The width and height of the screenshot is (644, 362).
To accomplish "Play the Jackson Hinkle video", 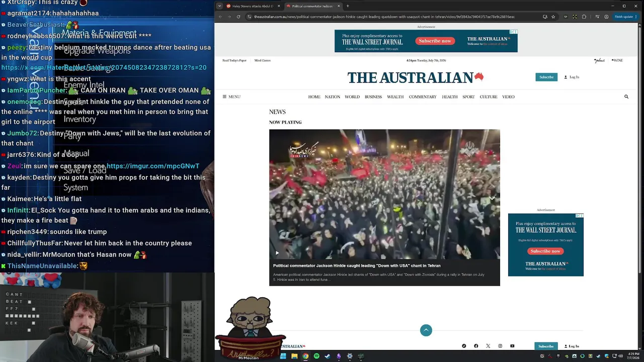I will [x=277, y=253].
